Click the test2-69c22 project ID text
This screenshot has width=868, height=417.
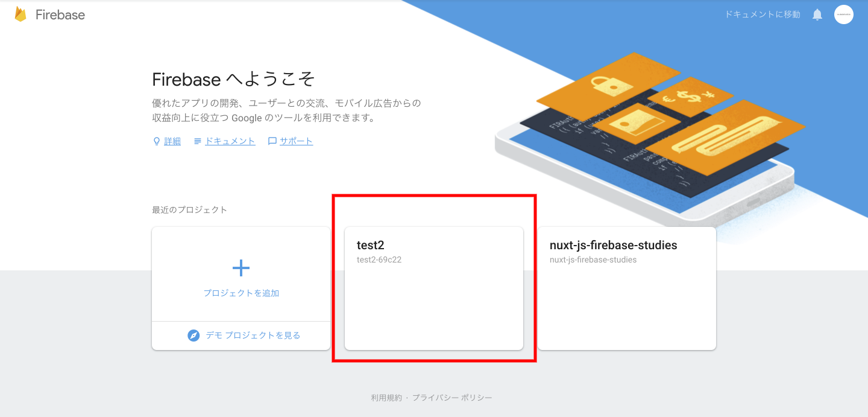click(x=379, y=260)
